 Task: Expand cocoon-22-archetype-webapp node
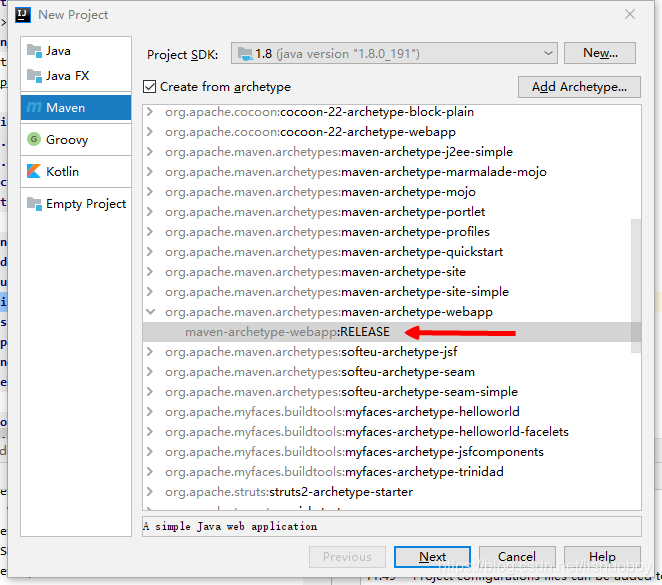click(150, 132)
